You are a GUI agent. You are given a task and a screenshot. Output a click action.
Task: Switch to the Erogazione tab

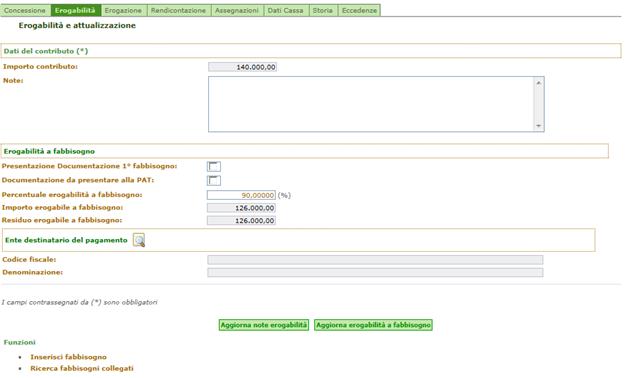(x=123, y=10)
